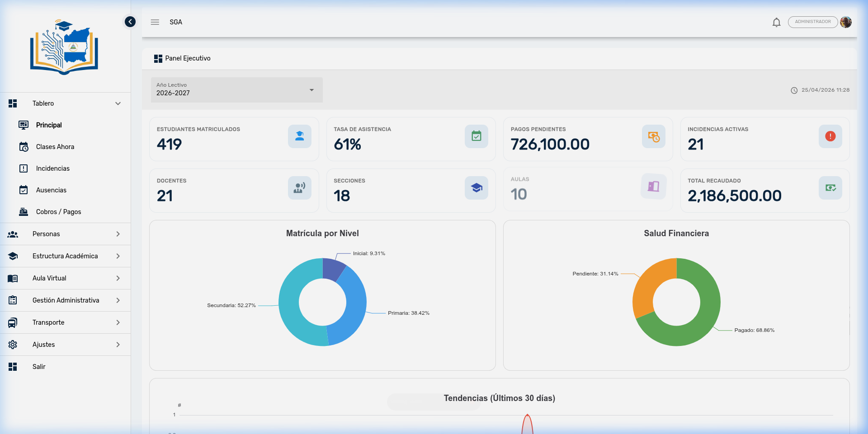
Task: Select Salir to log out
Action: 39,366
